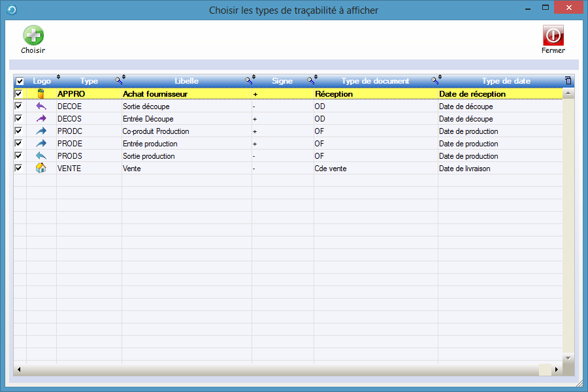Sort by the Signe column header
The width and height of the screenshot is (588, 392).
click(282, 81)
